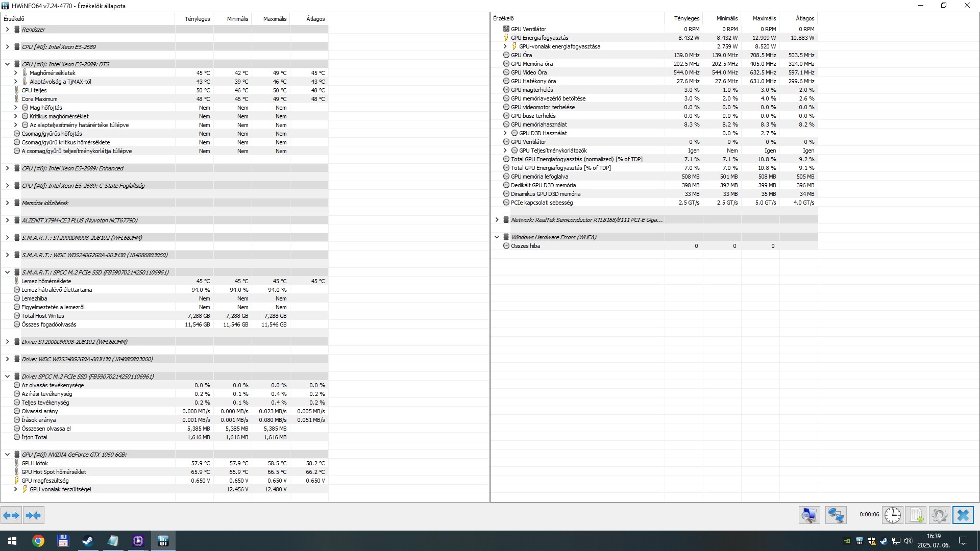Open the system summary monitor icon
The width and height of the screenshot is (980, 551).
click(x=809, y=515)
